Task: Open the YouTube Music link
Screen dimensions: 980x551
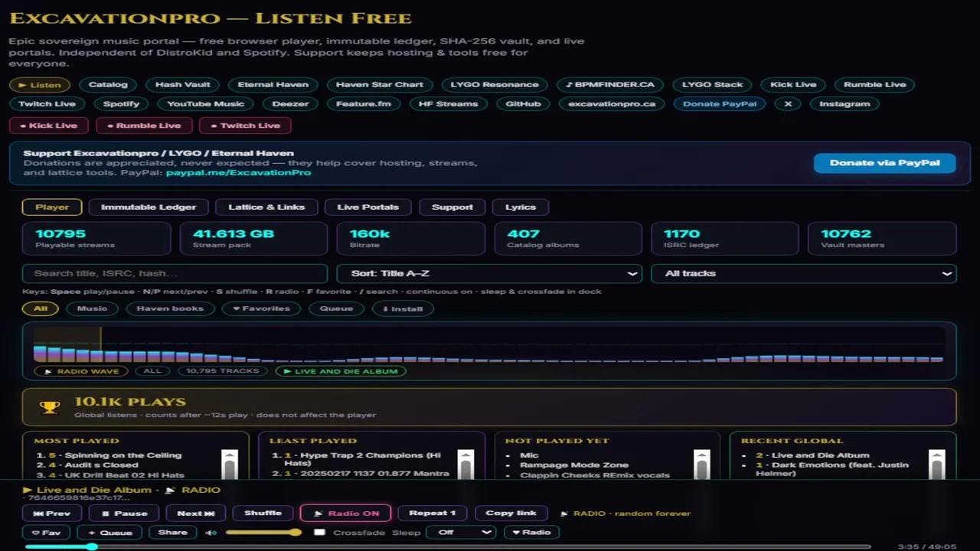Action: coord(205,104)
